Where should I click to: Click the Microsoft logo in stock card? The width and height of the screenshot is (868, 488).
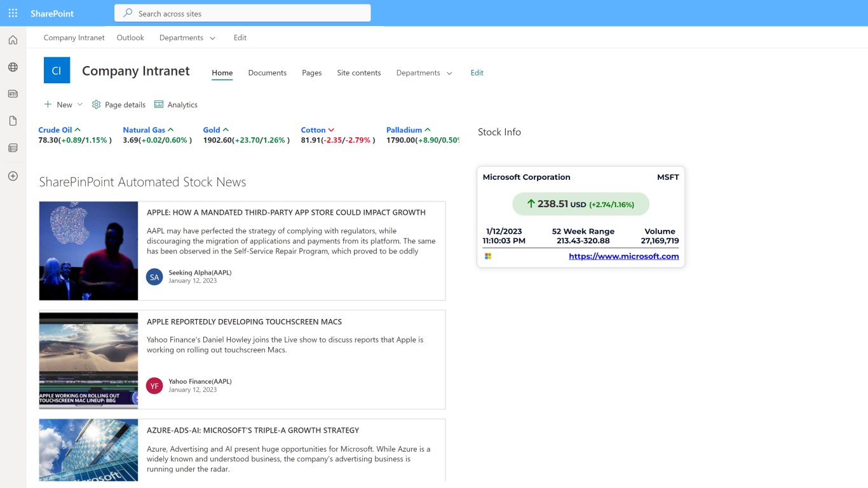(x=488, y=256)
